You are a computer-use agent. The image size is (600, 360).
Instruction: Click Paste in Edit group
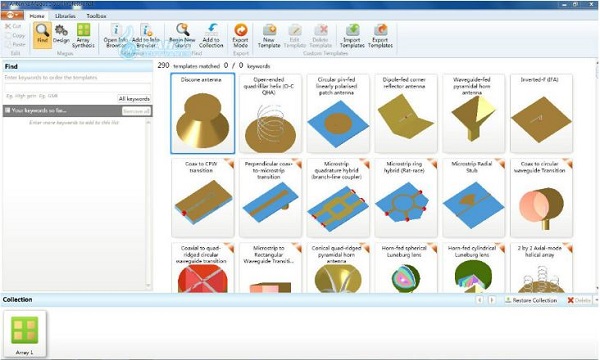pos(15,44)
